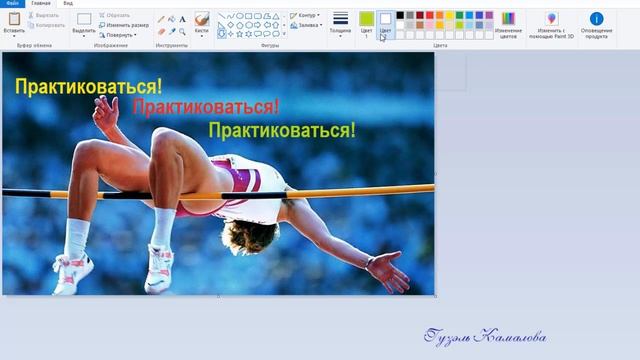Choose the Pentagon shape
The height and width of the screenshot is (360, 640).
(240, 25)
